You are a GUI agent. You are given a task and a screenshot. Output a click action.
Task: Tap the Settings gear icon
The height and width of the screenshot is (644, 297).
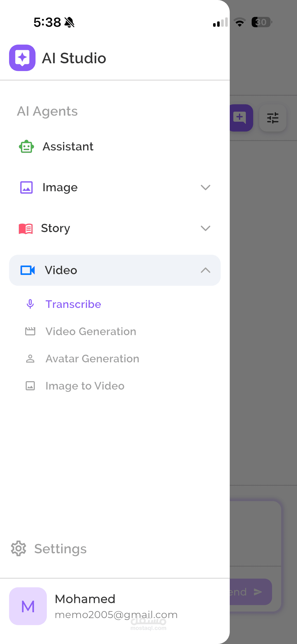click(18, 549)
